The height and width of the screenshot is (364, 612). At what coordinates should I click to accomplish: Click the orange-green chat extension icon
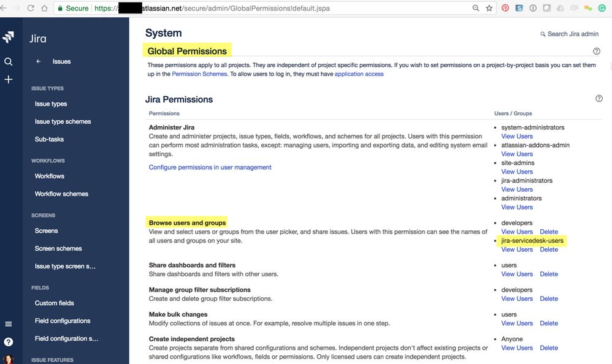pos(588,8)
